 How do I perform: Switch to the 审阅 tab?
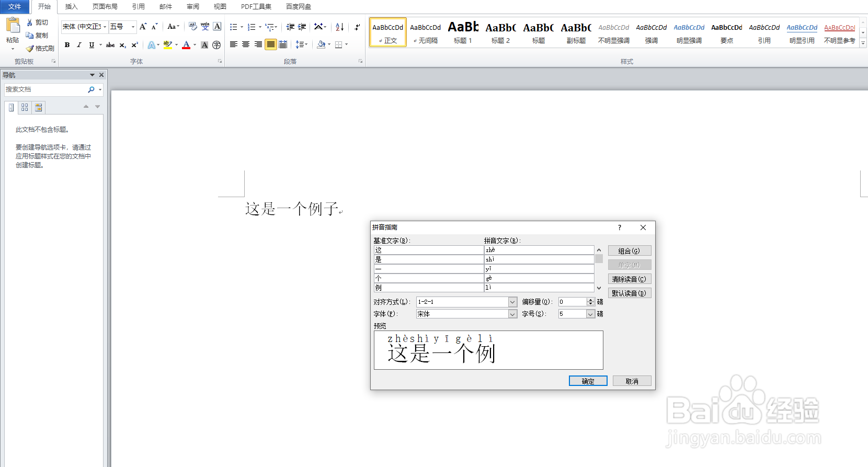tap(193, 7)
